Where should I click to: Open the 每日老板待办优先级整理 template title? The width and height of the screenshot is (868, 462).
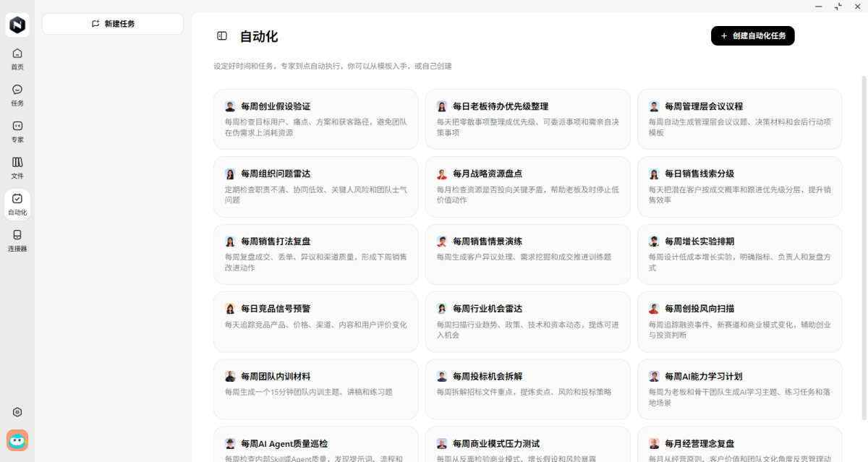click(501, 106)
